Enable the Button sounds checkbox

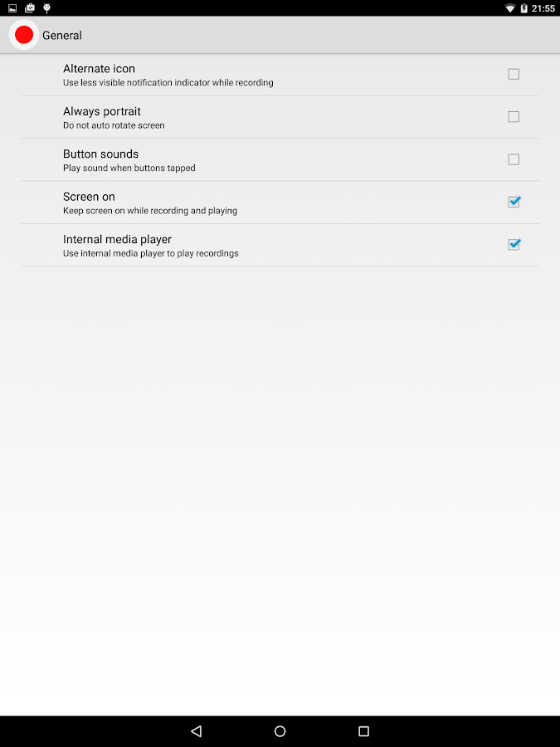514,159
